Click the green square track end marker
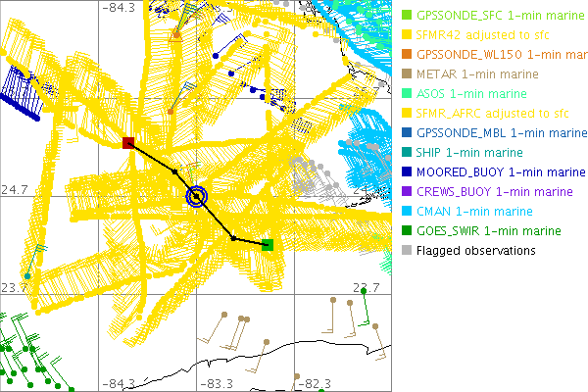This screenshot has width=588, height=392. pyautogui.click(x=268, y=244)
